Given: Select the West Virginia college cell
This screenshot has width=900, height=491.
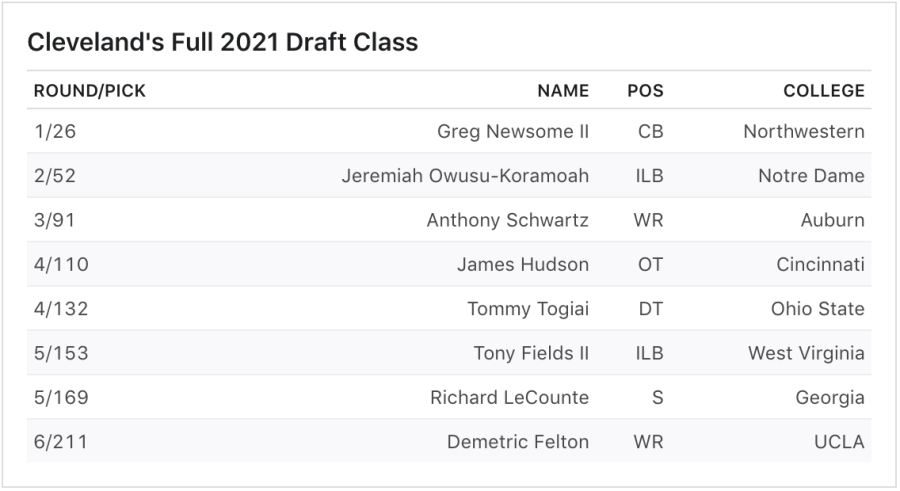Looking at the screenshot, I should click(806, 353).
